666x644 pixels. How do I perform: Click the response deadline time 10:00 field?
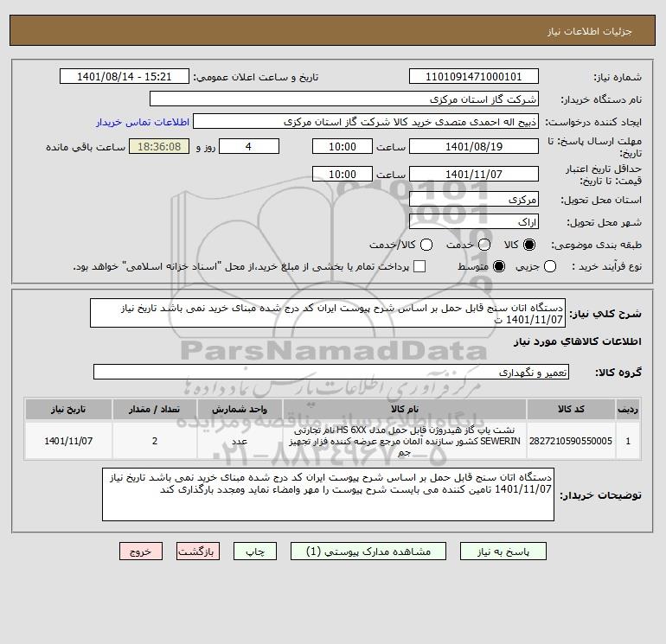pos(343,146)
